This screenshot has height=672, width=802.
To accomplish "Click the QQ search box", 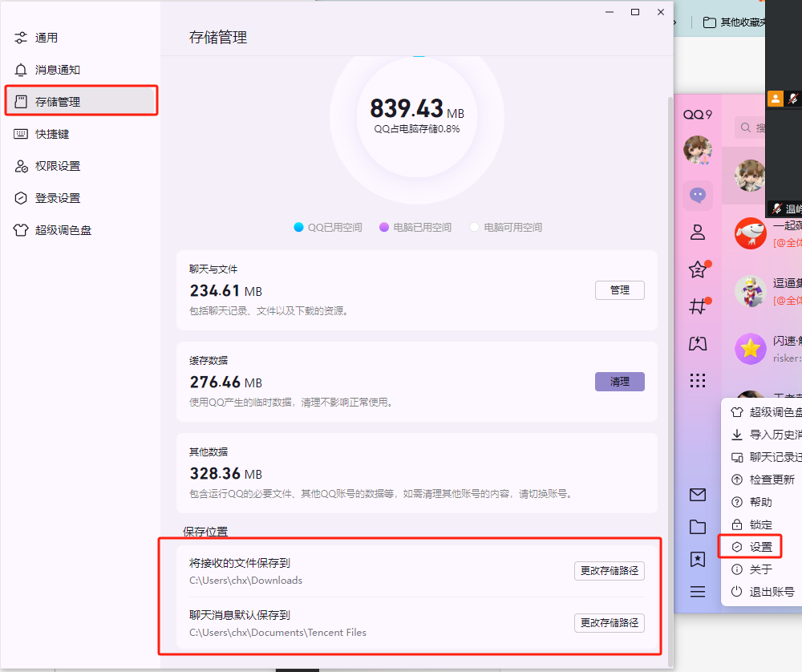I will 751,128.
